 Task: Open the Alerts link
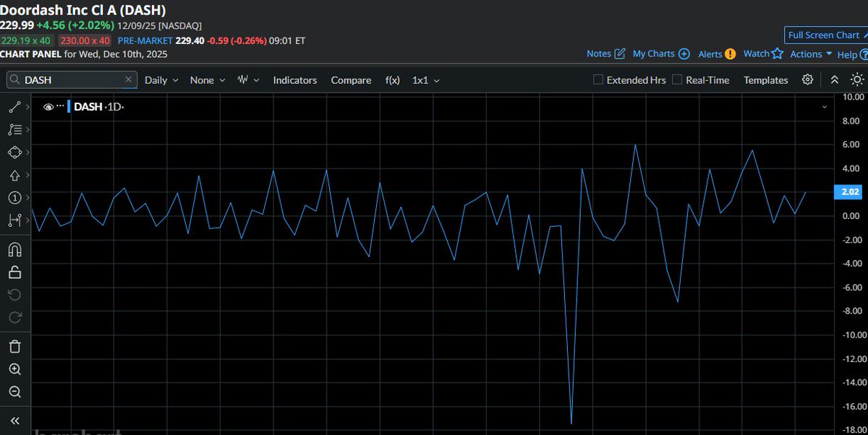pyautogui.click(x=710, y=53)
